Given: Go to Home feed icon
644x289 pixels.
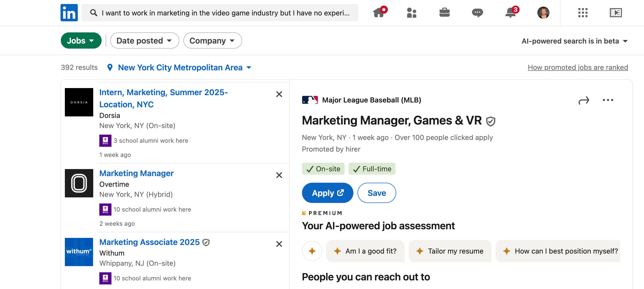Looking at the screenshot, I should pyautogui.click(x=379, y=12).
